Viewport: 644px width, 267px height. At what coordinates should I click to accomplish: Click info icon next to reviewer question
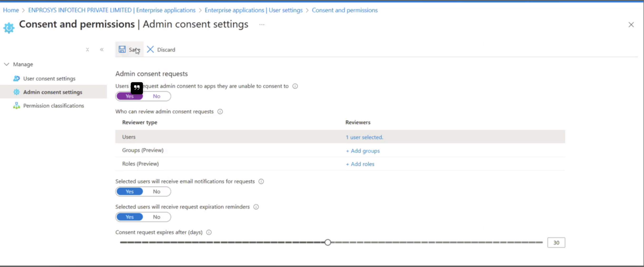click(x=220, y=112)
